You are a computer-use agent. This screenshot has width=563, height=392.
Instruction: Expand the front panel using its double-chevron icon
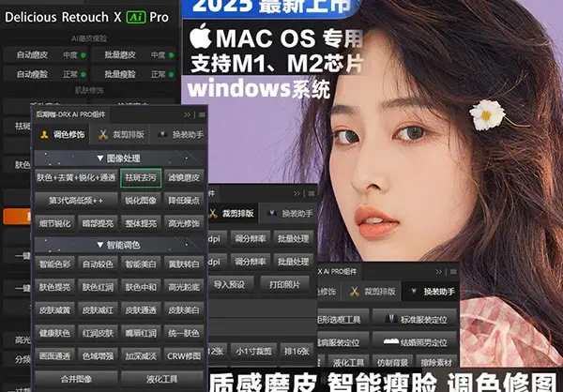point(187,114)
